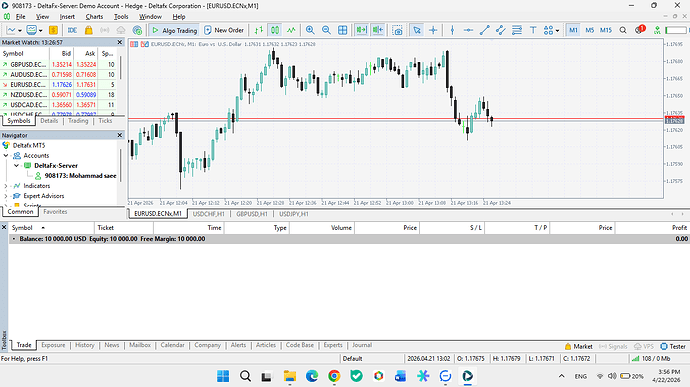Open the Tools menu

click(x=121, y=17)
